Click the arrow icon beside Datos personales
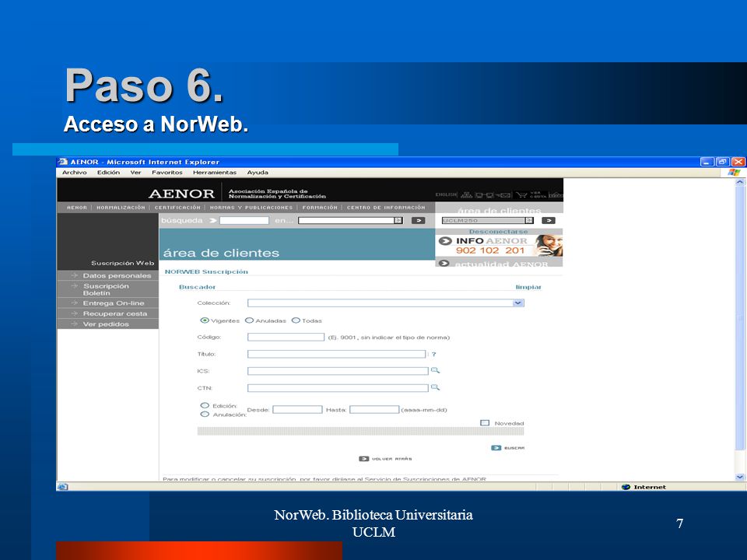Image resolution: width=747 pixels, height=560 pixels. (75, 275)
